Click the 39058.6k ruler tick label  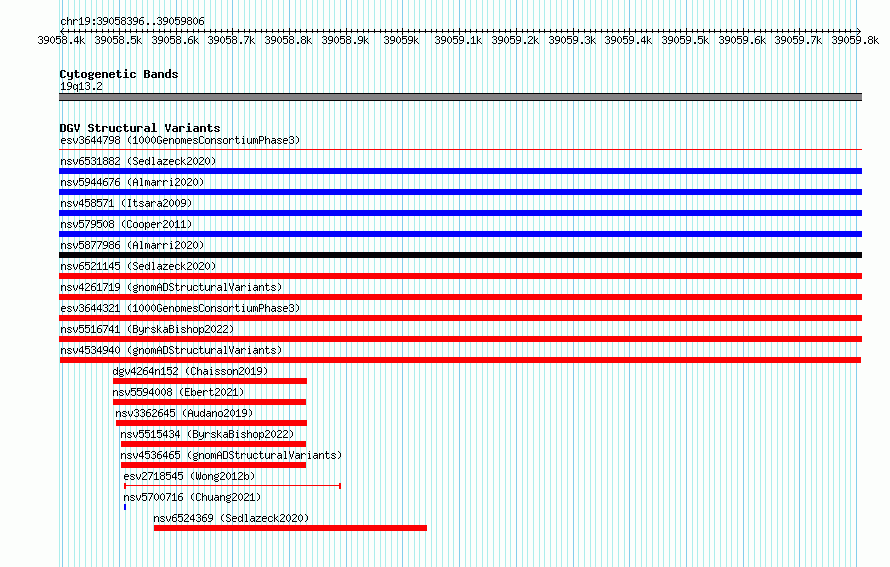tap(175, 40)
